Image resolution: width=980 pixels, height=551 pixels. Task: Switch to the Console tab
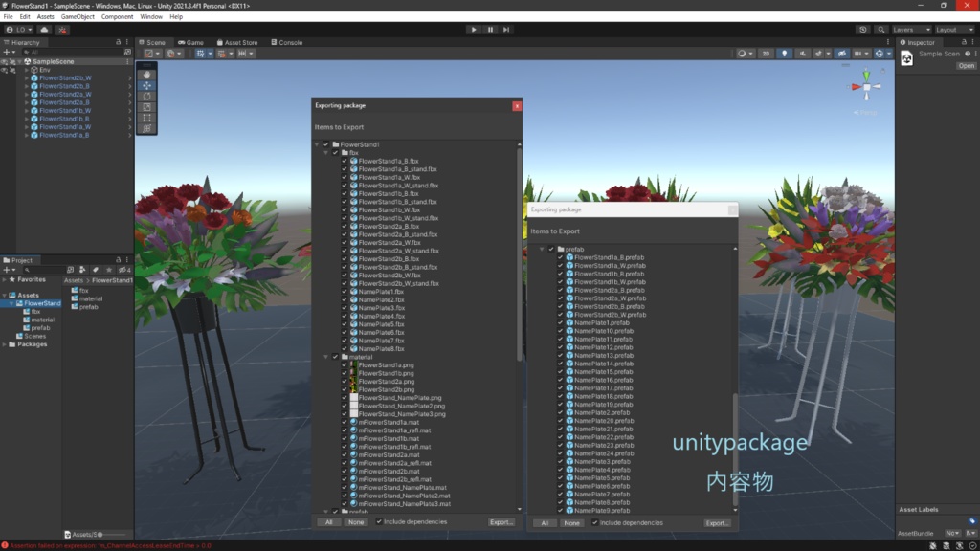tap(287, 42)
